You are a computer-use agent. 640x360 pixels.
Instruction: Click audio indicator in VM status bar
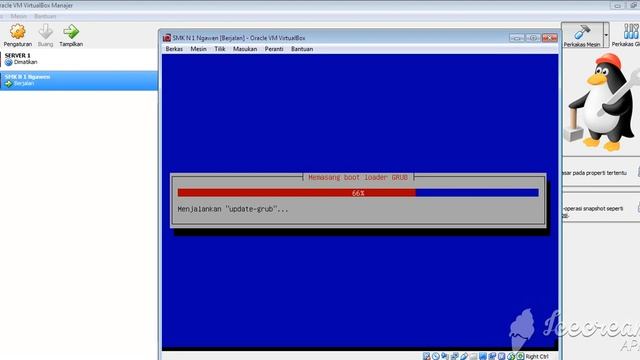[x=445, y=356]
